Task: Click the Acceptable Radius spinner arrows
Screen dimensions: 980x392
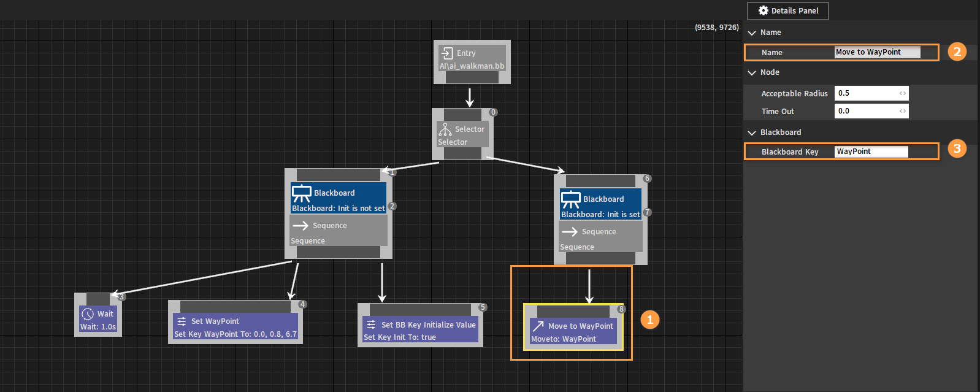Action: pos(903,93)
